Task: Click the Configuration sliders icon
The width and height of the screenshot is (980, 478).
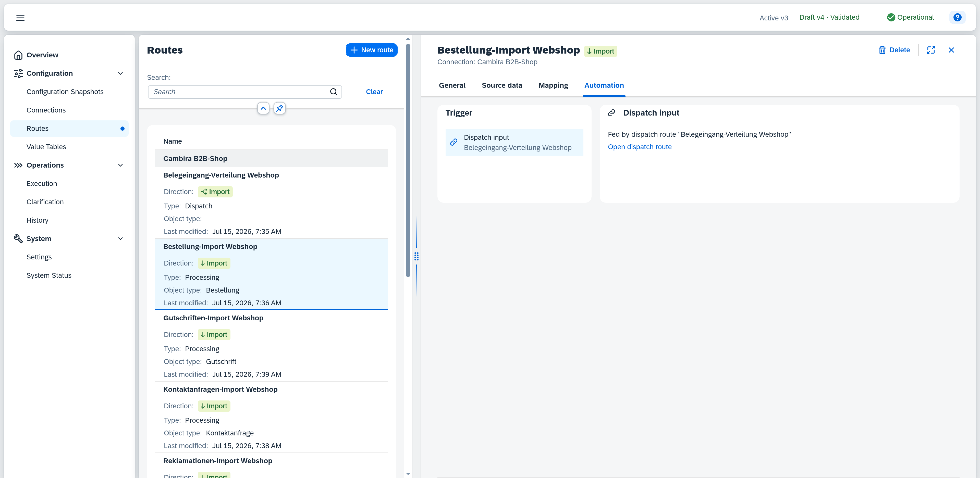Action: point(18,73)
